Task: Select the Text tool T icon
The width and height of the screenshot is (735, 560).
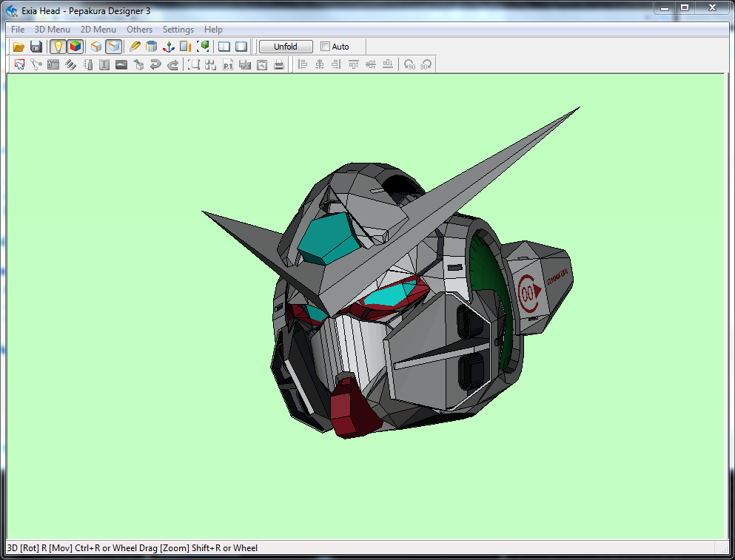Action: coord(104,64)
